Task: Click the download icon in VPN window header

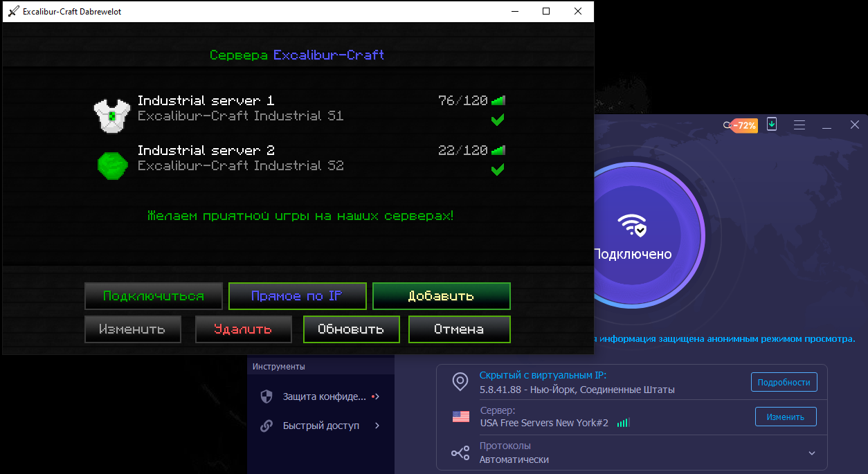Action: [772, 125]
